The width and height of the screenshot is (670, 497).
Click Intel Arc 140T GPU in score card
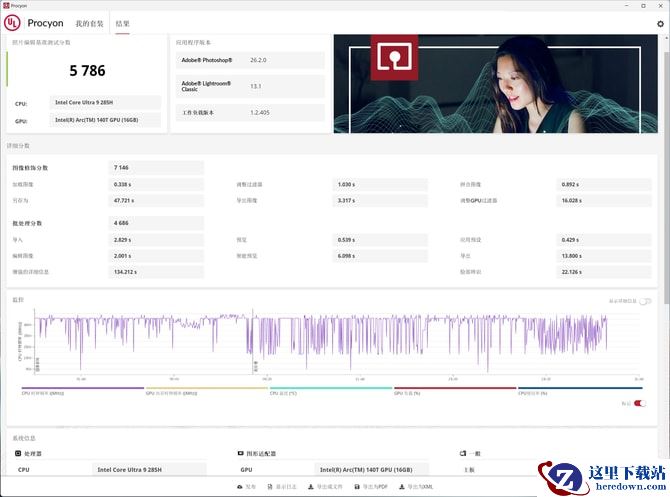click(105, 120)
